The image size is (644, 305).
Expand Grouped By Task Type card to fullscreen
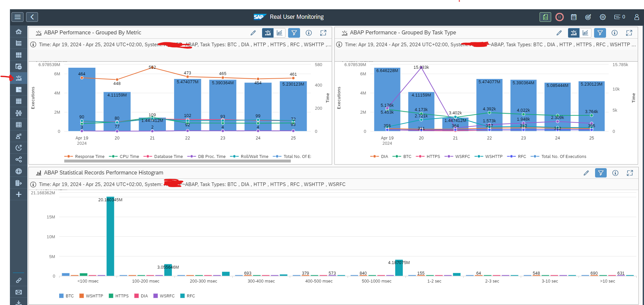[x=629, y=33]
